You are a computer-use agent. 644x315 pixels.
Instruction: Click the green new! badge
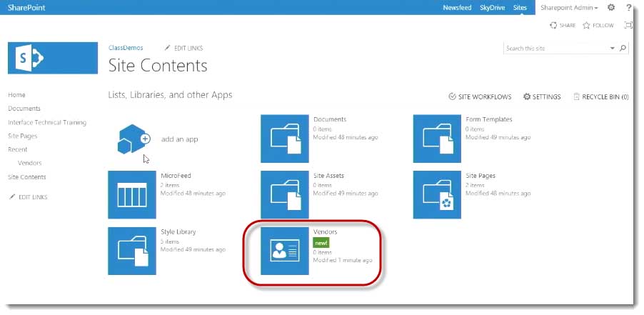321,243
